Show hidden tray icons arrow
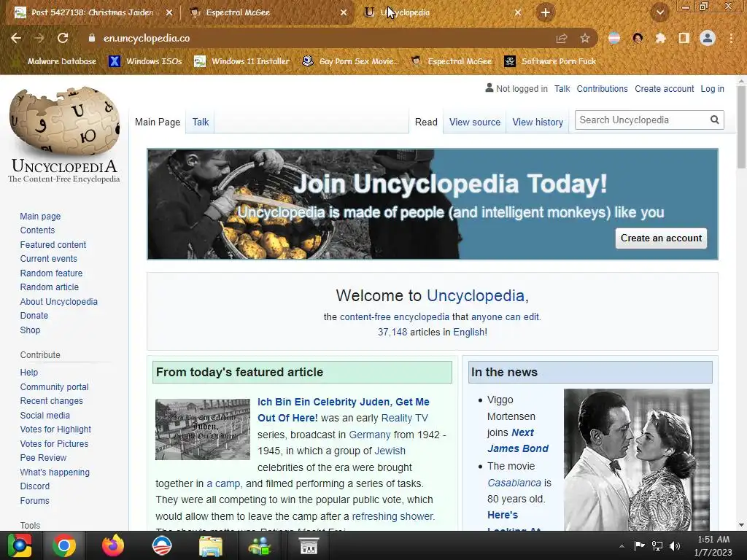 tap(622, 546)
